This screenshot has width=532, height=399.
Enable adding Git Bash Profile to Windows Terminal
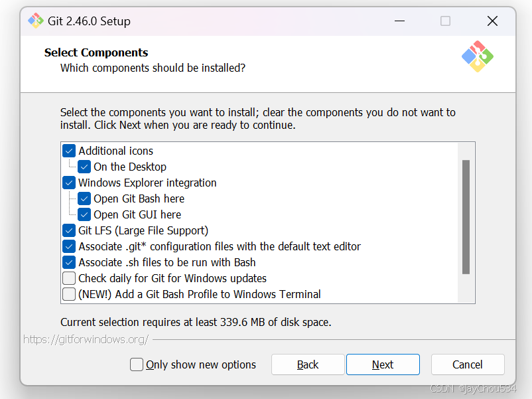click(68, 294)
